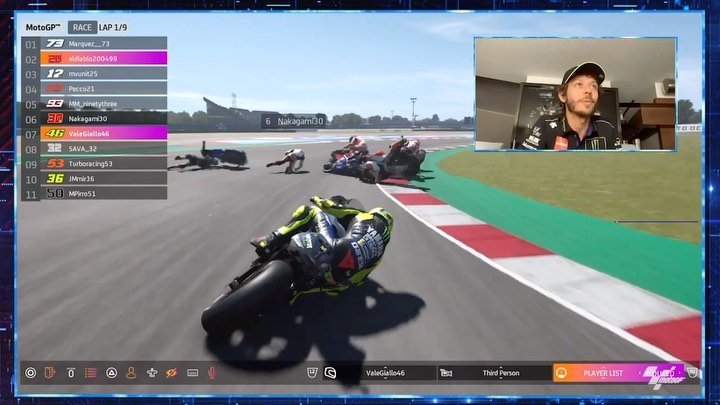Select Nakagami30 in the standings list
720x405 pixels.
click(x=94, y=118)
